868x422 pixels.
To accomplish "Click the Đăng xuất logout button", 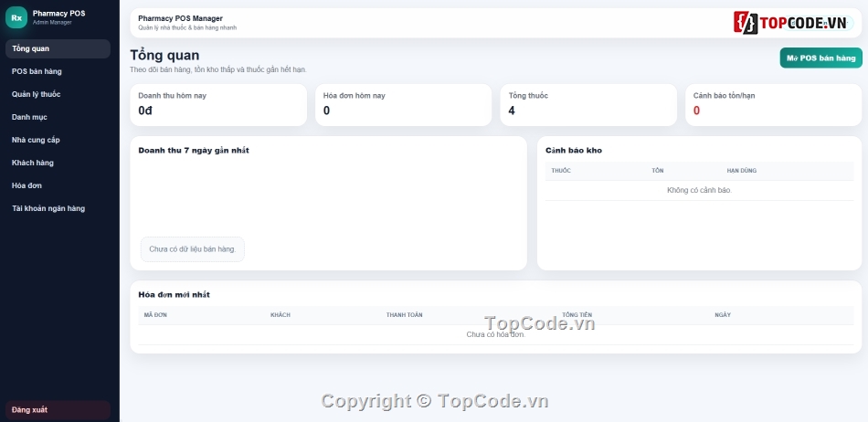I will [x=58, y=410].
